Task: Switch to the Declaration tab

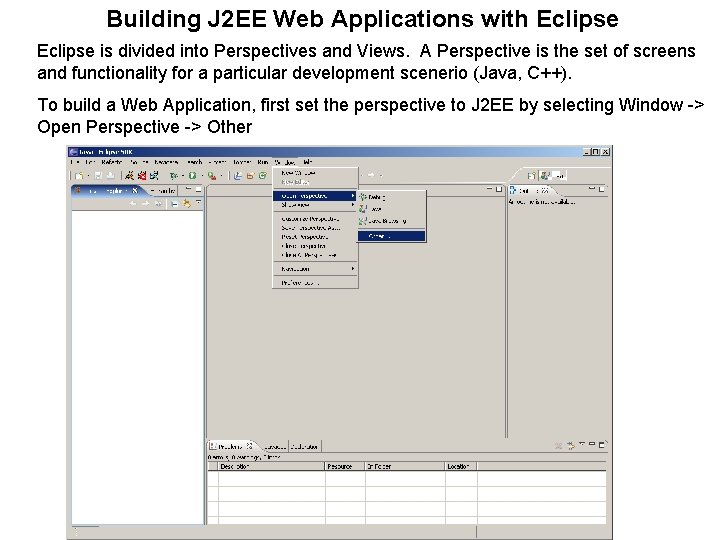Action: coord(304,446)
